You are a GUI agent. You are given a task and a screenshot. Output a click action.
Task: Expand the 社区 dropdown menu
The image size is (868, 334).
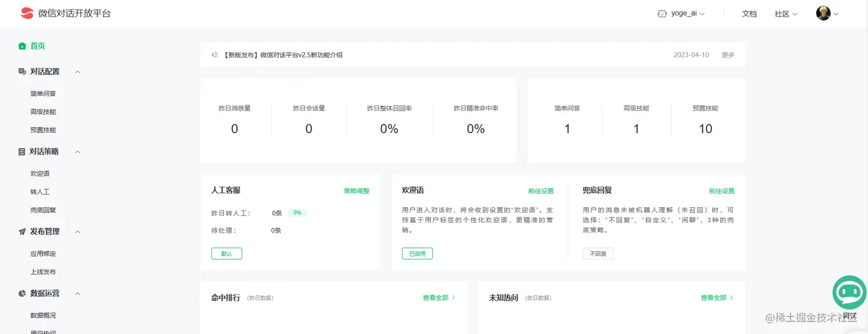pyautogui.click(x=786, y=14)
